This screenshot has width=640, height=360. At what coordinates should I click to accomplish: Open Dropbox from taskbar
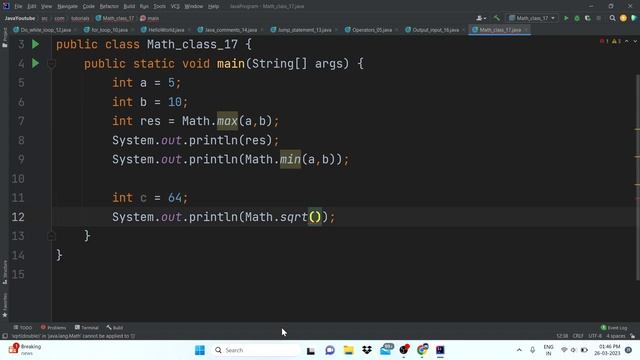coord(367,350)
